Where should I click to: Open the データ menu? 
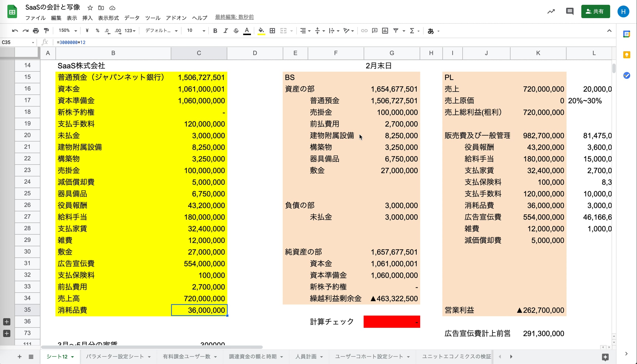point(131,18)
